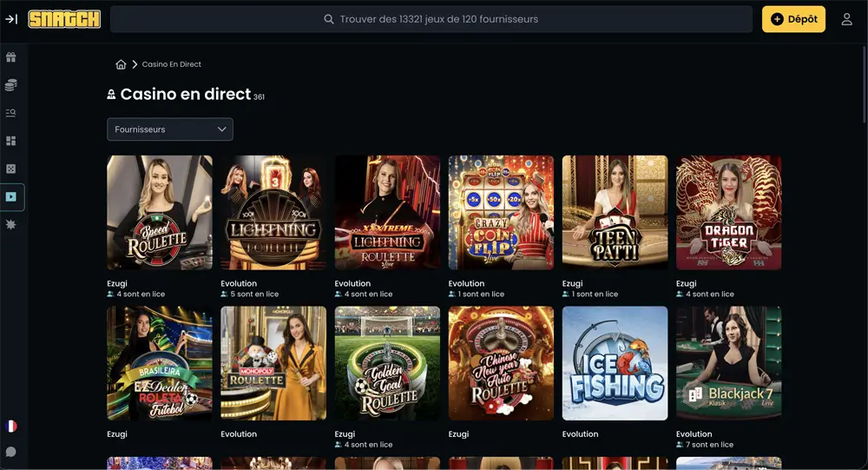Open the Golden Goal Roulette thumbnail
This screenshot has width=868, height=470.
(387, 363)
